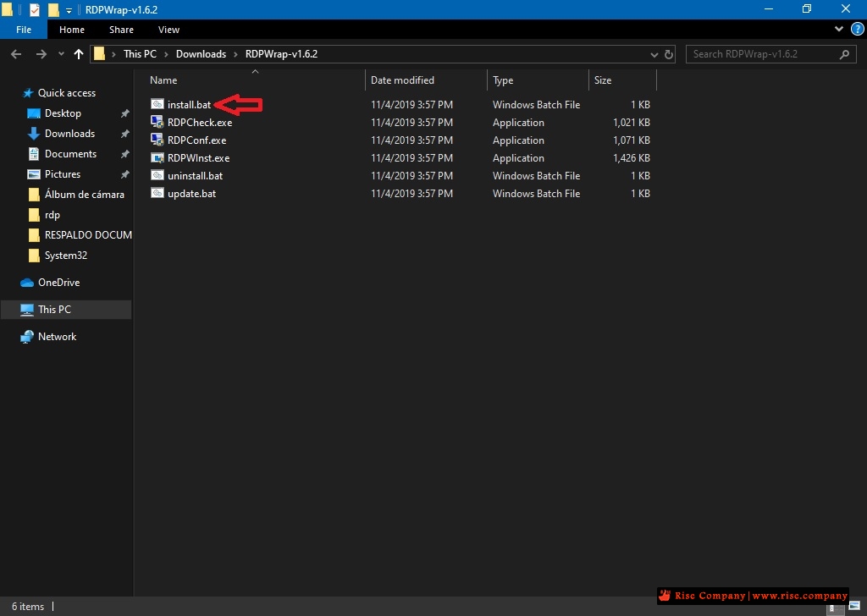Viewport: 867px width, 616px height.
Task: Click the 1,071 KB size cell
Action: 632,140
